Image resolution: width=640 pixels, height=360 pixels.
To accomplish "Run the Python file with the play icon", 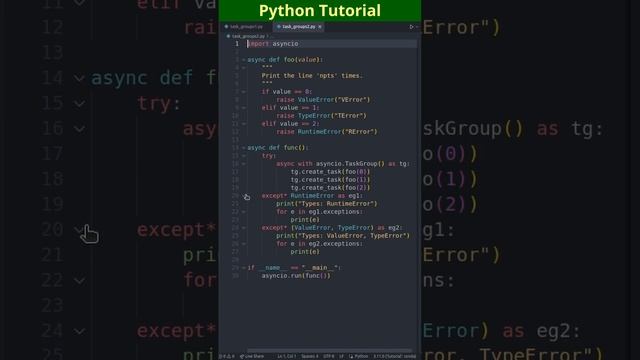I will [411, 27].
